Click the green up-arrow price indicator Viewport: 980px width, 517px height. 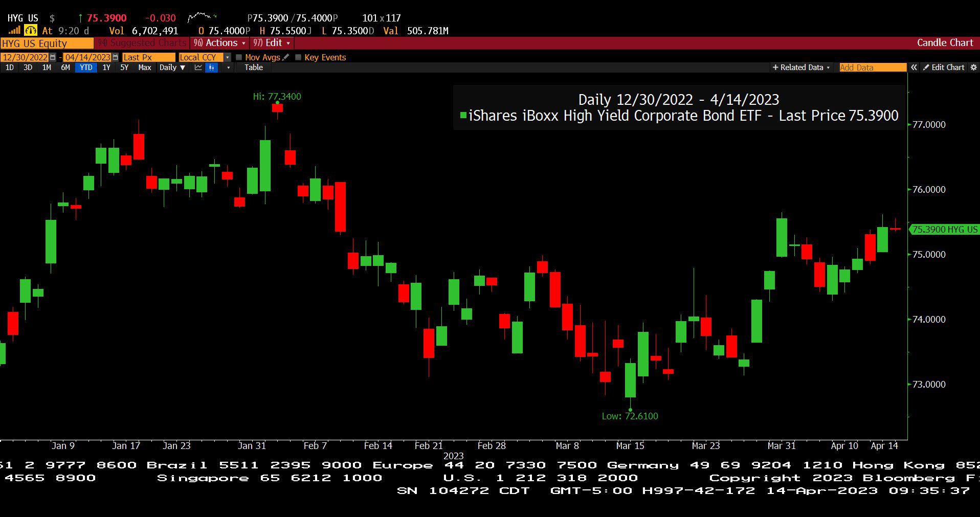pos(80,18)
